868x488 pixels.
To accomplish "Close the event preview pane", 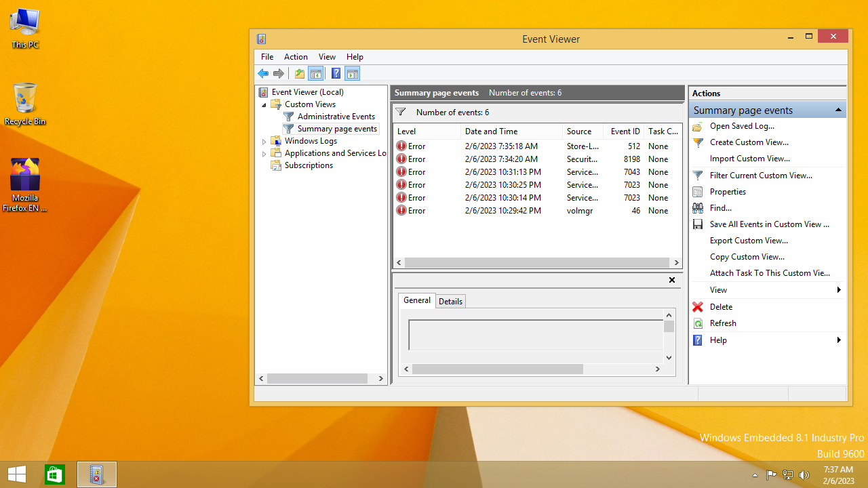I will click(x=672, y=280).
